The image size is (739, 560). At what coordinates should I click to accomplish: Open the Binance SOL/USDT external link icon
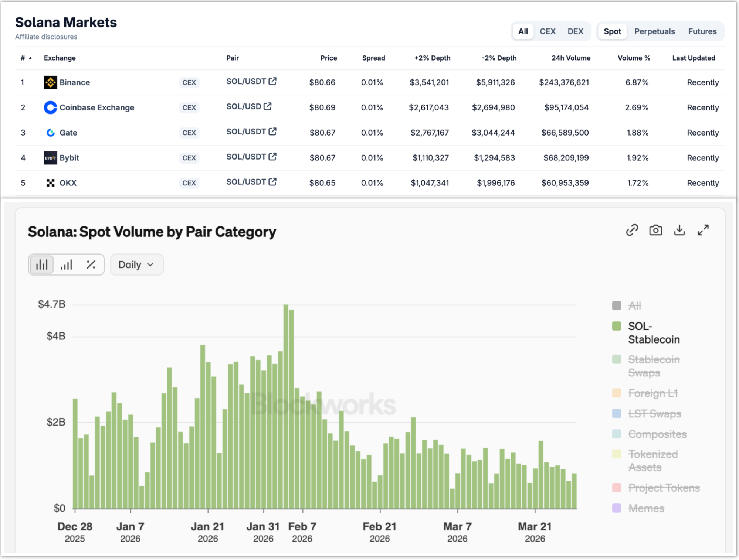tap(272, 81)
